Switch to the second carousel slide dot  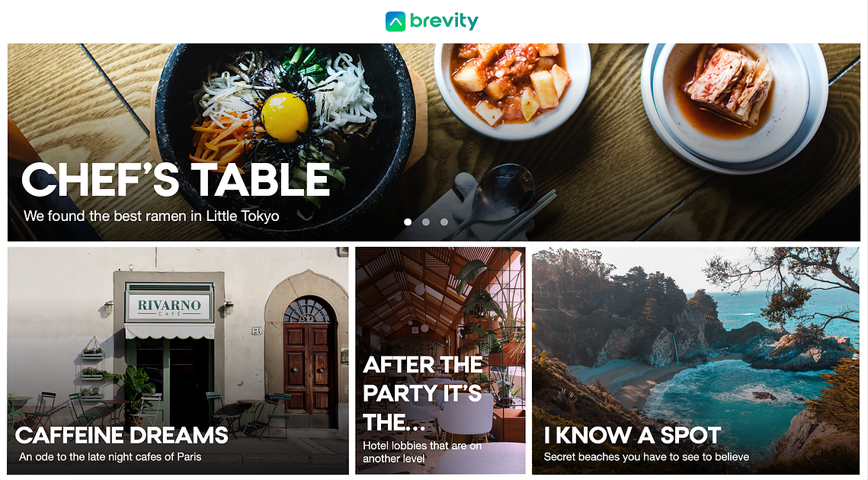pos(426,222)
